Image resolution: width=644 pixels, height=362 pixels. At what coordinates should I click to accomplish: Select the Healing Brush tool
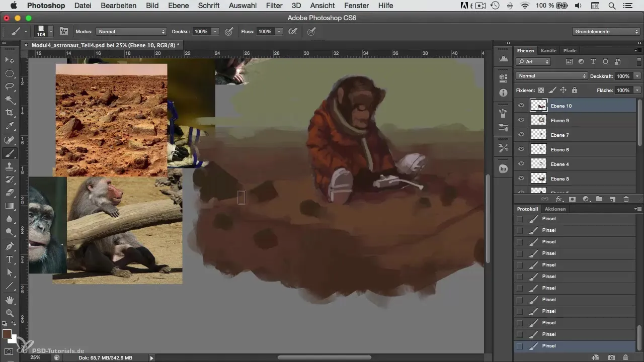point(10,140)
